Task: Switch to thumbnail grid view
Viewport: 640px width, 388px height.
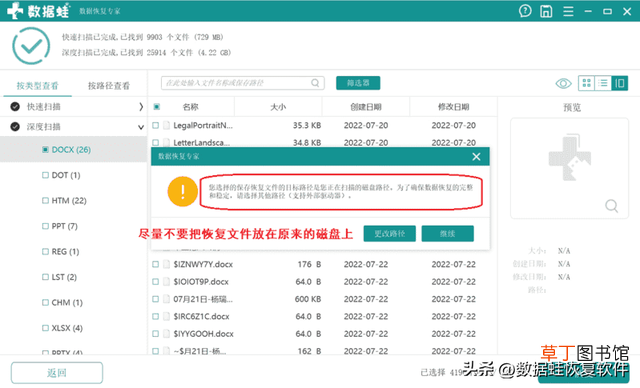Action: (x=587, y=83)
